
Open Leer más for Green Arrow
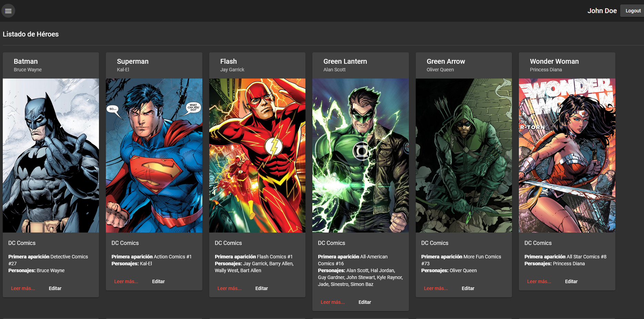[436, 288]
